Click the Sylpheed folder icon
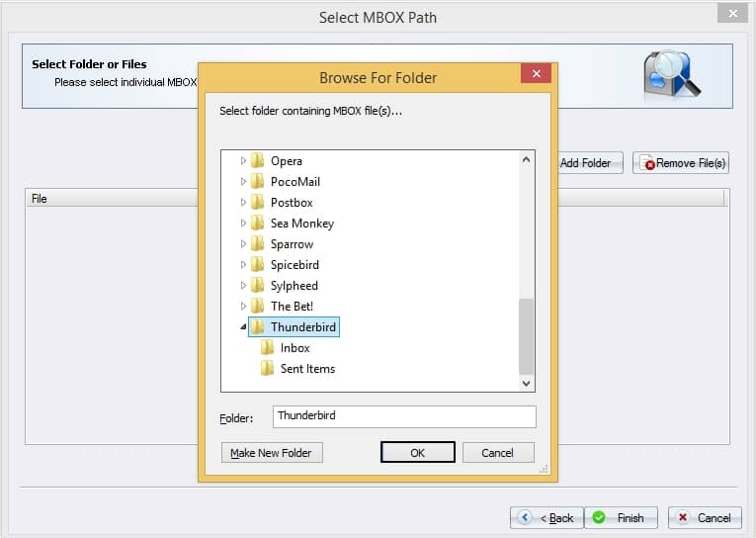The height and width of the screenshot is (538, 756). [x=258, y=285]
